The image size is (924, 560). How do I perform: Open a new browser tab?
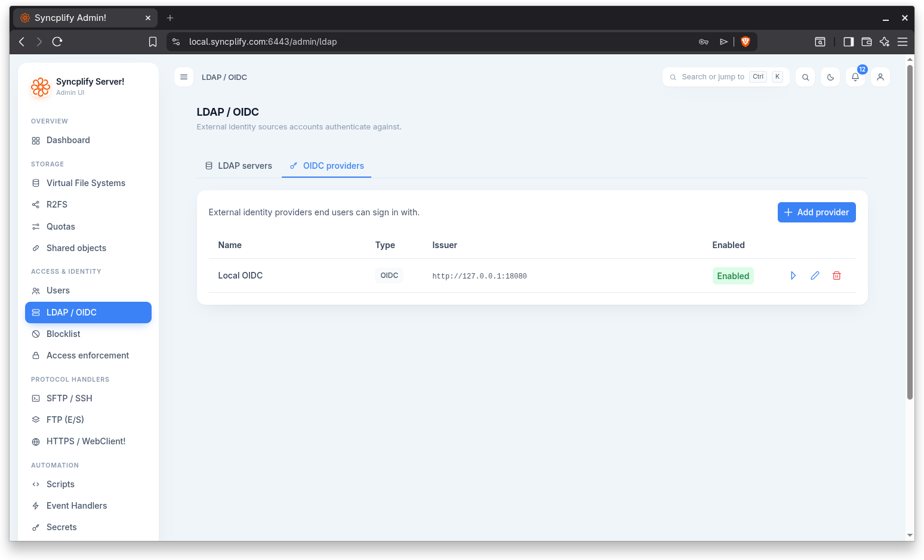pyautogui.click(x=170, y=18)
